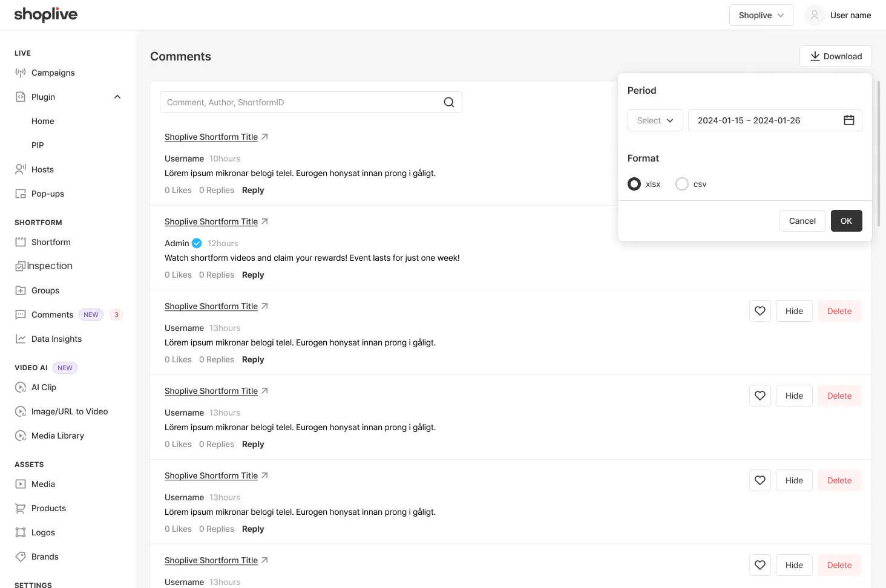Click the Pop-ups icon in sidebar
Image resolution: width=886 pixels, height=588 pixels.
(21, 194)
